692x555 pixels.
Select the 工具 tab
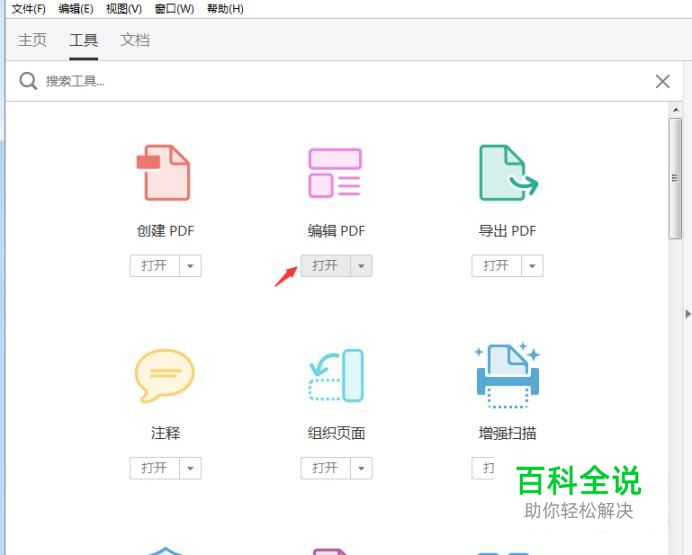83,40
